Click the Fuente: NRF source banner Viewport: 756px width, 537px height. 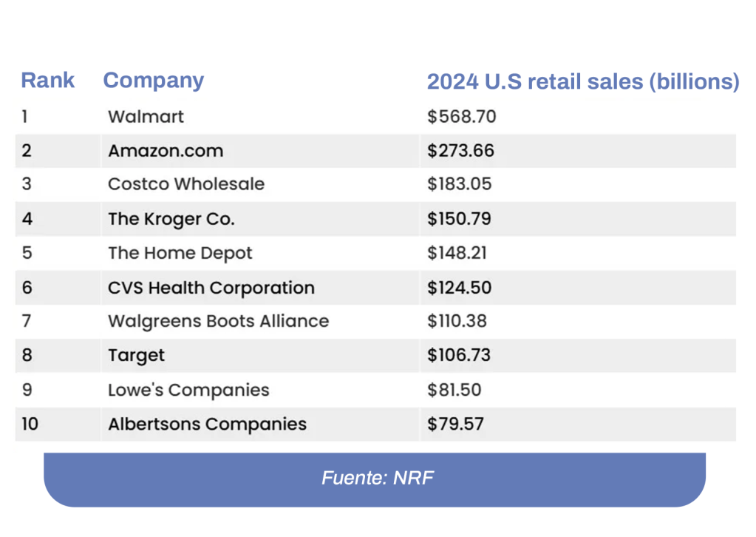[377, 478]
